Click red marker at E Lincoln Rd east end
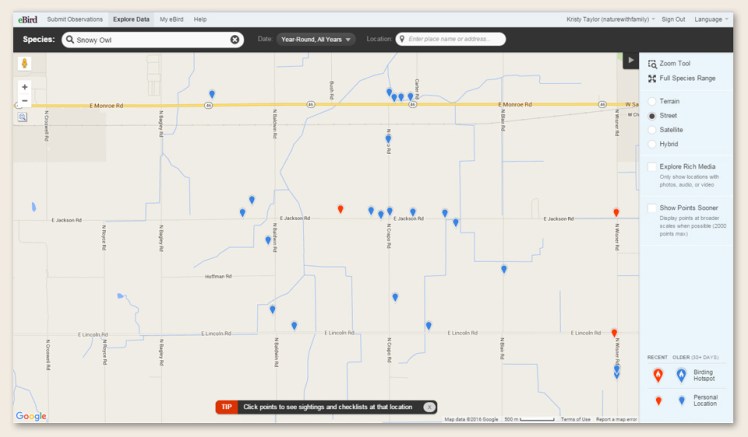The height and width of the screenshot is (437, 748). click(x=614, y=333)
